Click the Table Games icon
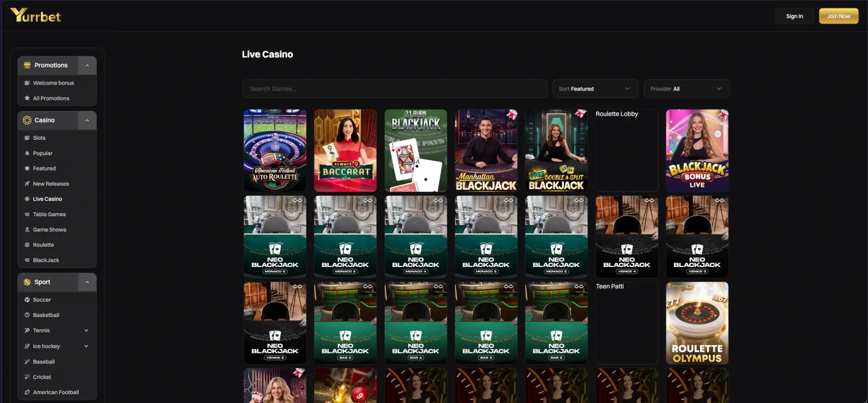The image size is (868, 403). point(27,214)
